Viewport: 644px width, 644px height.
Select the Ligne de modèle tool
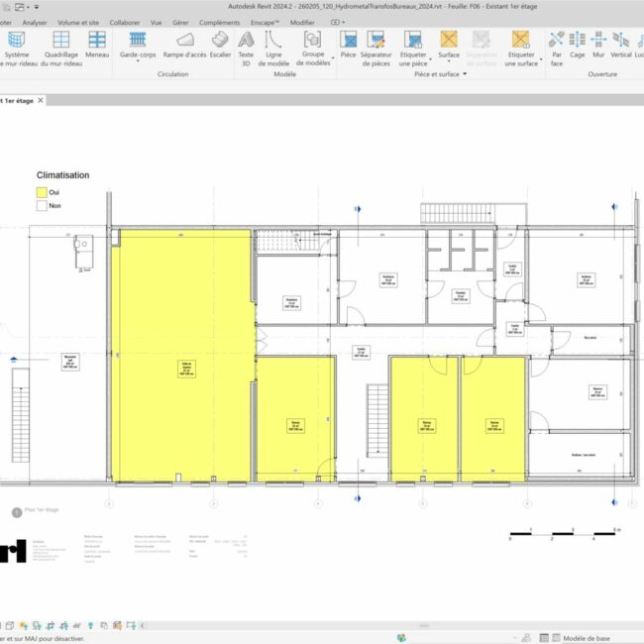[x=273, y=49]
